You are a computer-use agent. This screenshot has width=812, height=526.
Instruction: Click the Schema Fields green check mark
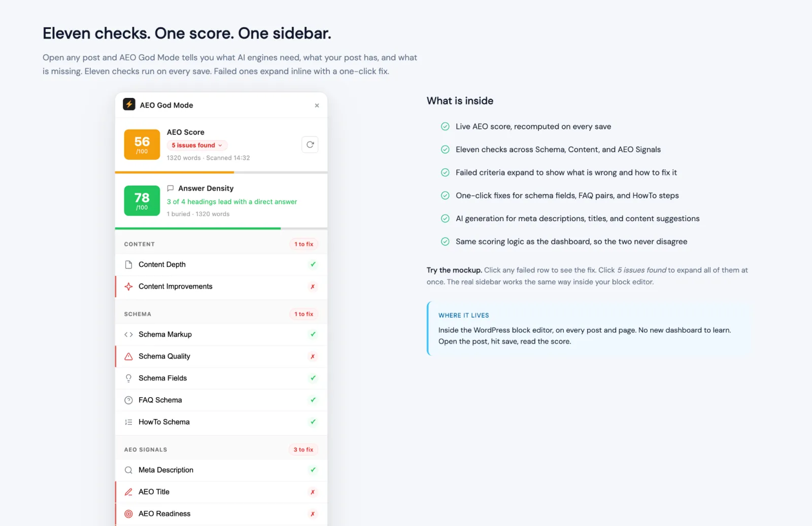[313, 378]
